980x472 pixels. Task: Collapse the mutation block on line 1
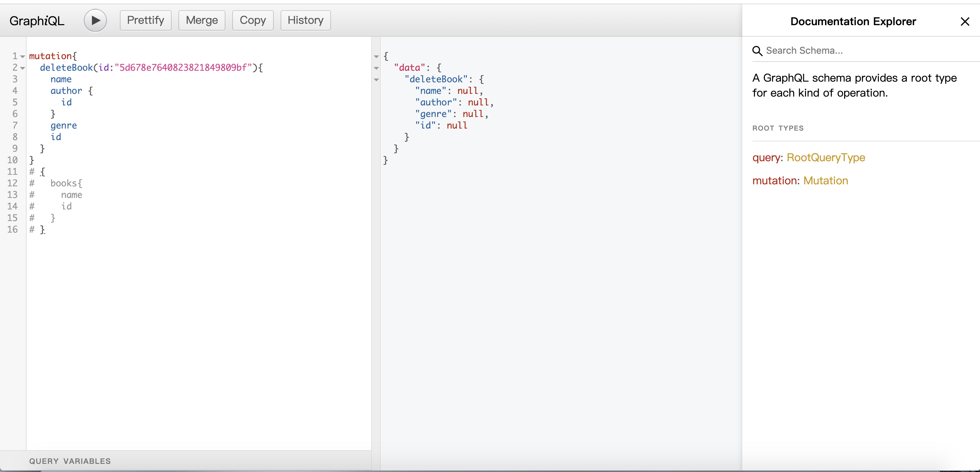point(22,57)
